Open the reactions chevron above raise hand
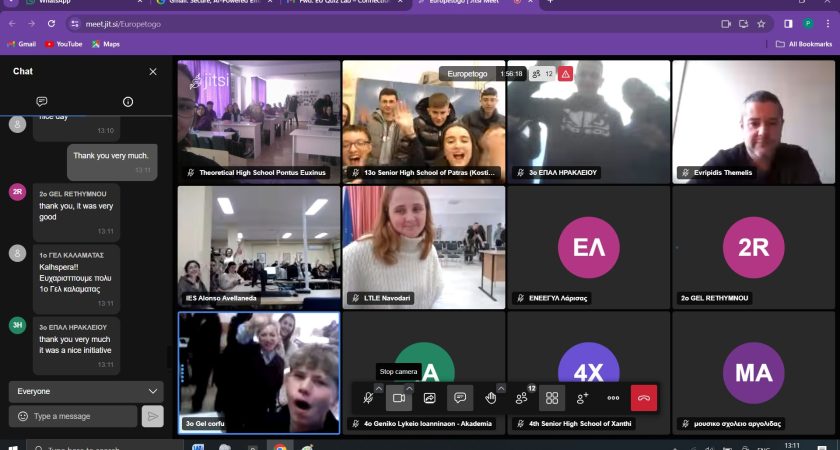Screen dimensions: 840x450 tap(501, 388)
